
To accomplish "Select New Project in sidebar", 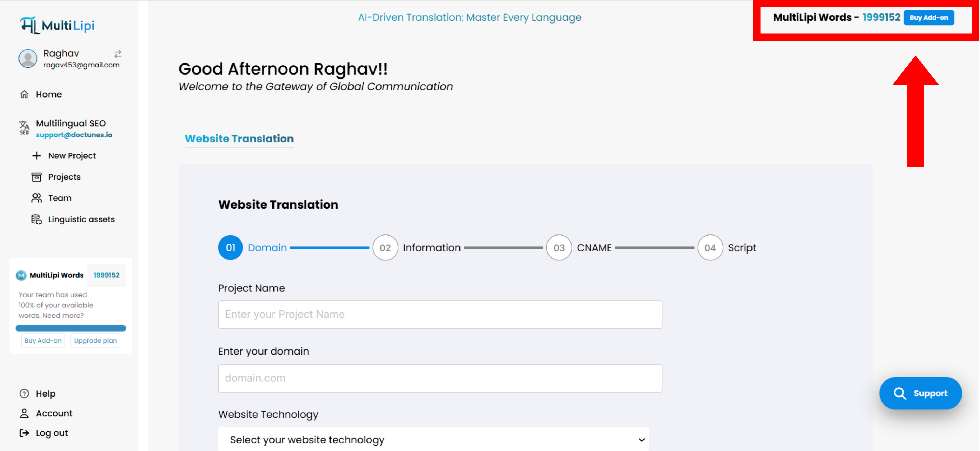I will 72,155.
